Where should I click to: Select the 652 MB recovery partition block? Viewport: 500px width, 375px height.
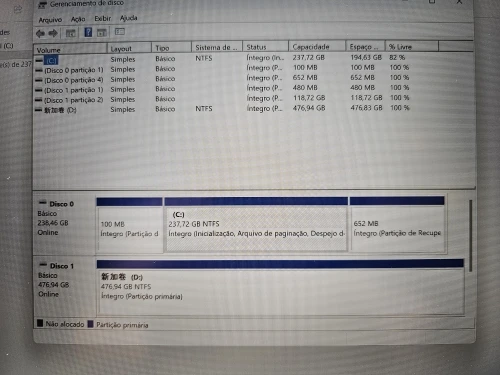point(397,224)
